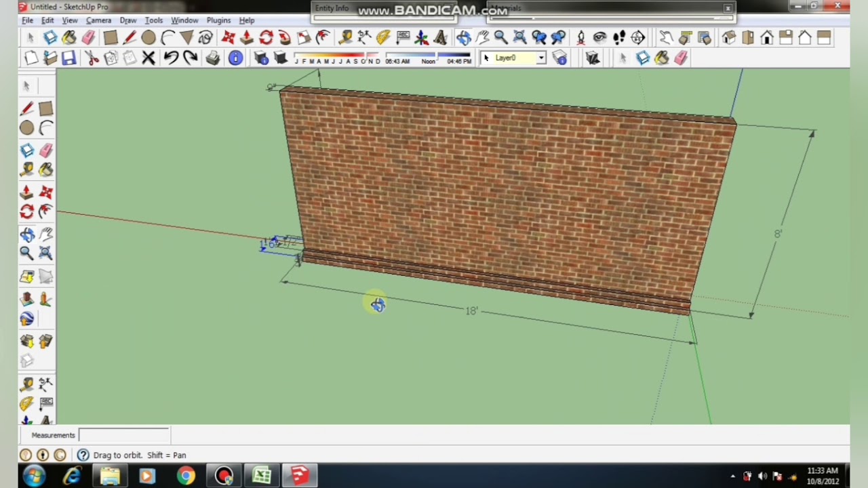This screenshot has height=488, width=868.
Task: Activate the Look Around eye tool
Action: 599,38
